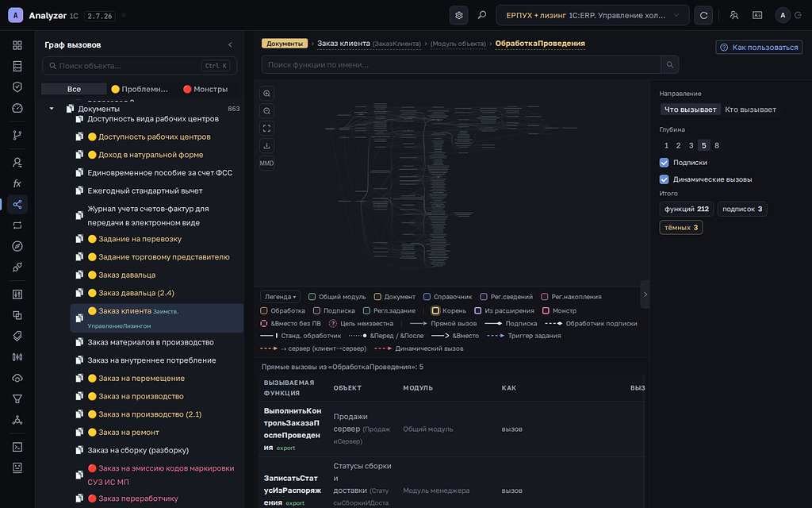Collapse the Документы tree node

[52, 109]
